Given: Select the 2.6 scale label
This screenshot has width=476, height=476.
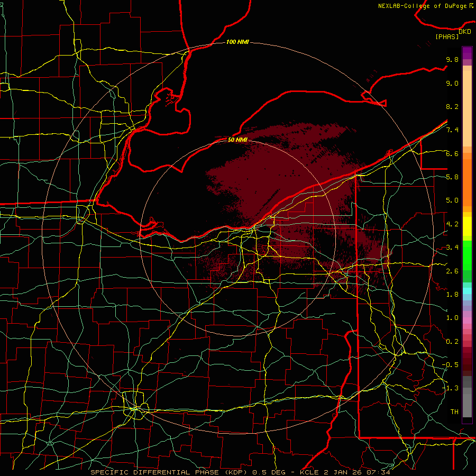Looking at the screenshot, I should tap(452, 271).
